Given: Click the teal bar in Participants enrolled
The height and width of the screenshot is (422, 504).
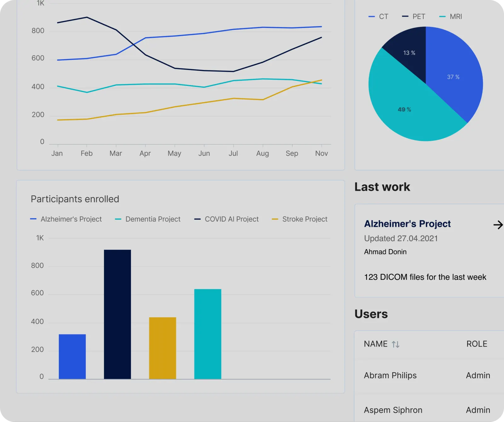Looking at the screenshot, I should coord(208,334).
